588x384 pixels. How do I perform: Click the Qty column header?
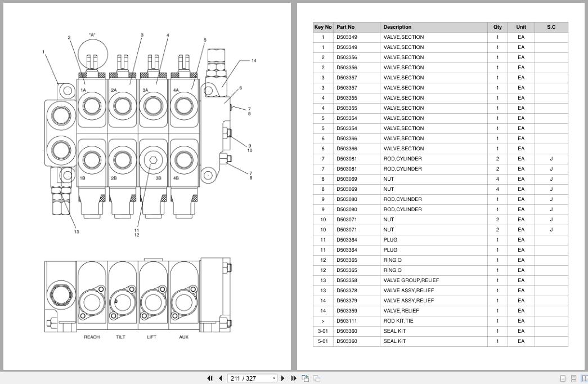[x=497, y=27]
